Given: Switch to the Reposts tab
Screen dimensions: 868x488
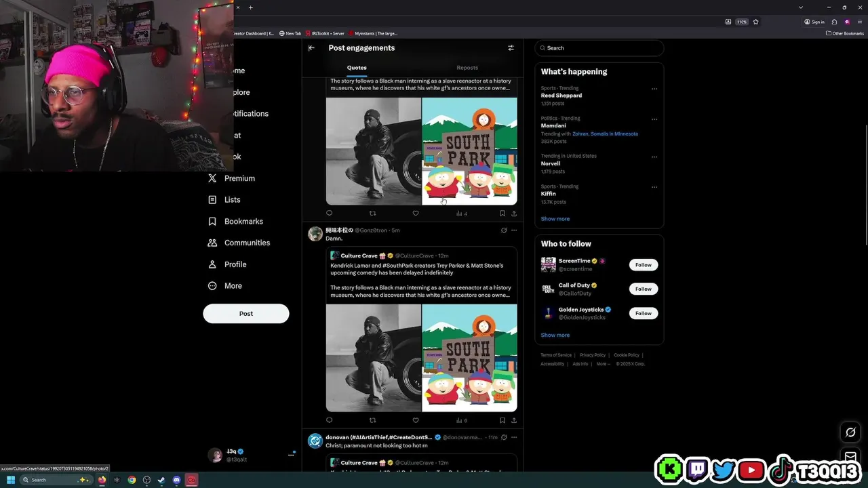Looking at the screenshot, I should [x=467, y=68].
